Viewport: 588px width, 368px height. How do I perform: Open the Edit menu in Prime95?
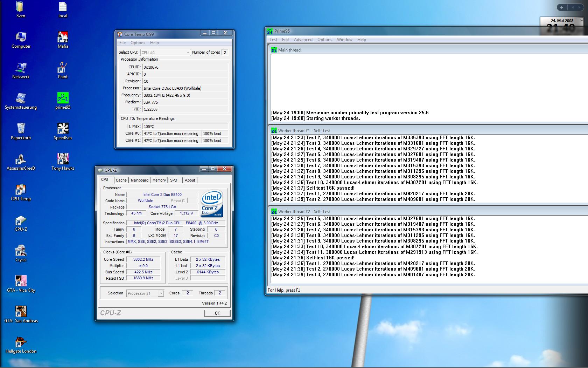[286, 40]
